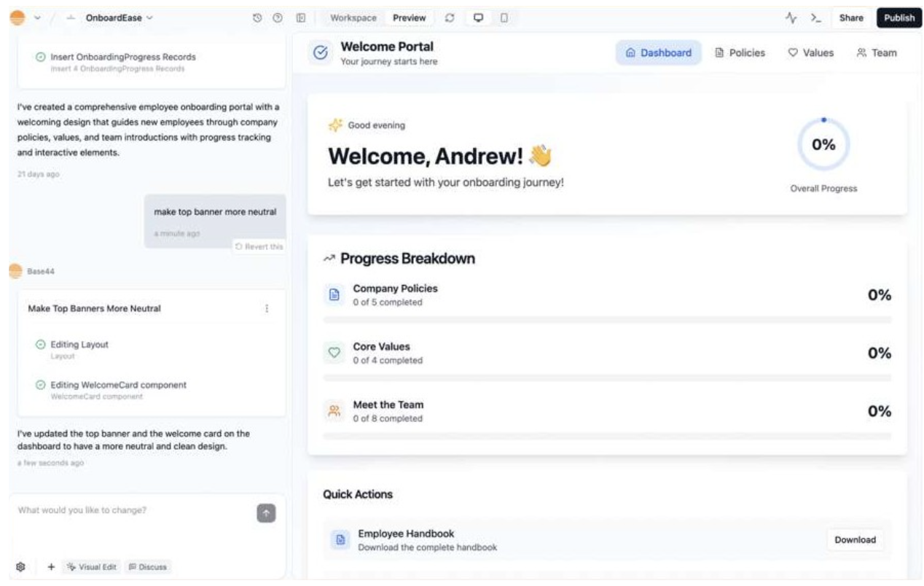924x586 pixels.
Task: Open the activity monitor pulse icon
Action: pos(791,18)
